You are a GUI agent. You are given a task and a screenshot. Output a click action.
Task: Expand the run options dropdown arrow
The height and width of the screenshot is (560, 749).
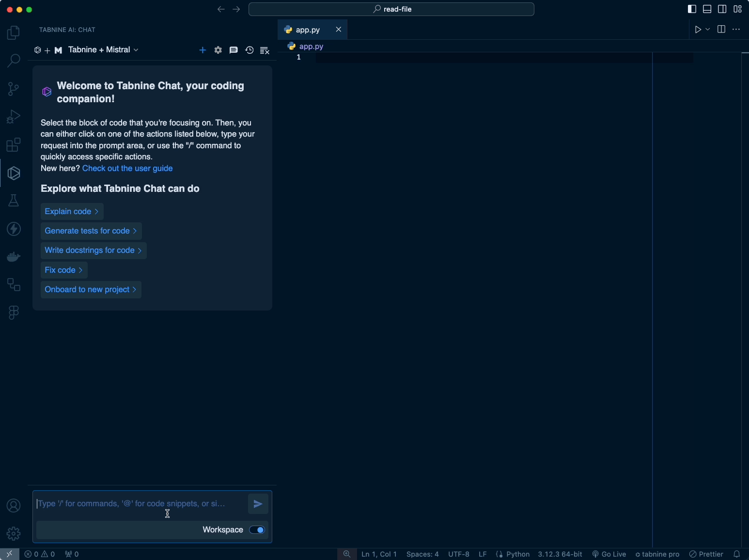coord(708,30)
